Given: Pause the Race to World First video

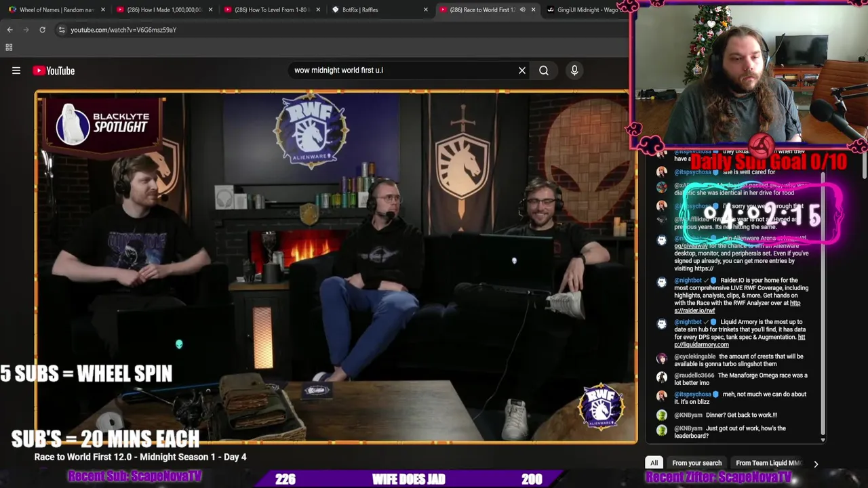Looking at the screenshot, I should (x=336, y=266).
